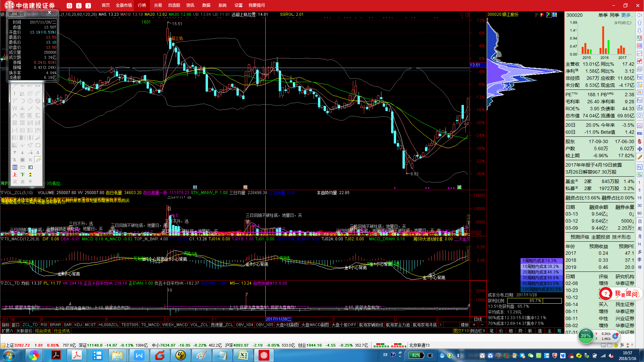644x362 pixels.
Task: Switch to the KDJ indicator tab
Action: click(x=78, y=325)
